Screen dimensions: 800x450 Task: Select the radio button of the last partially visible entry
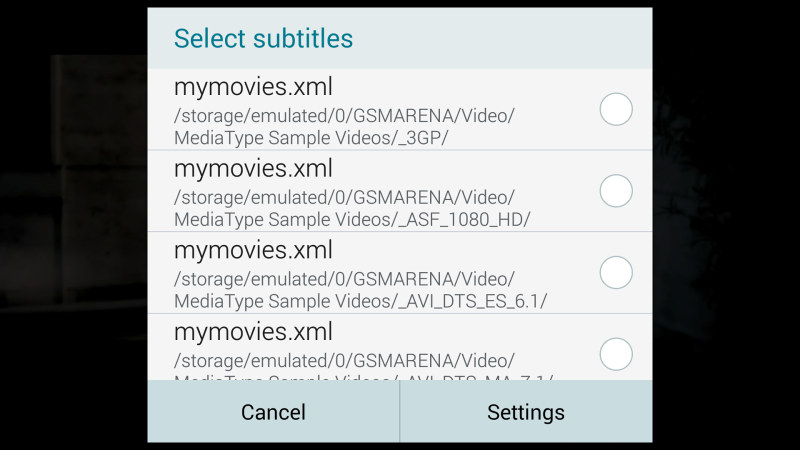point(616,354)
